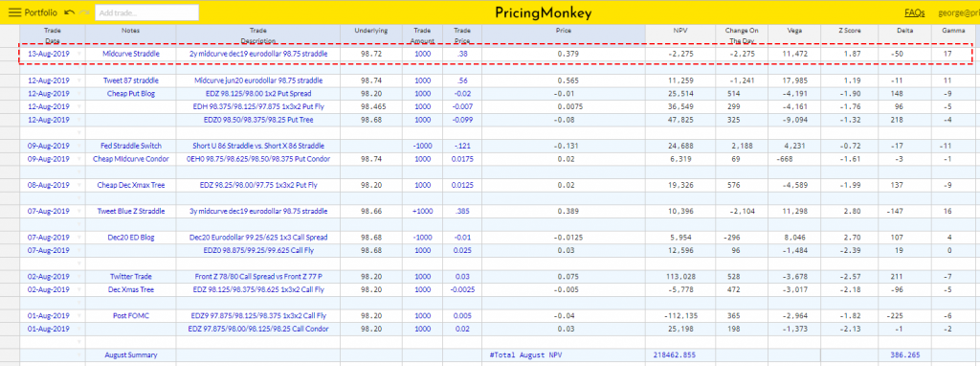Click the redo arrow icon
This screenshot has height=366, width=980.
pos(84,12)
